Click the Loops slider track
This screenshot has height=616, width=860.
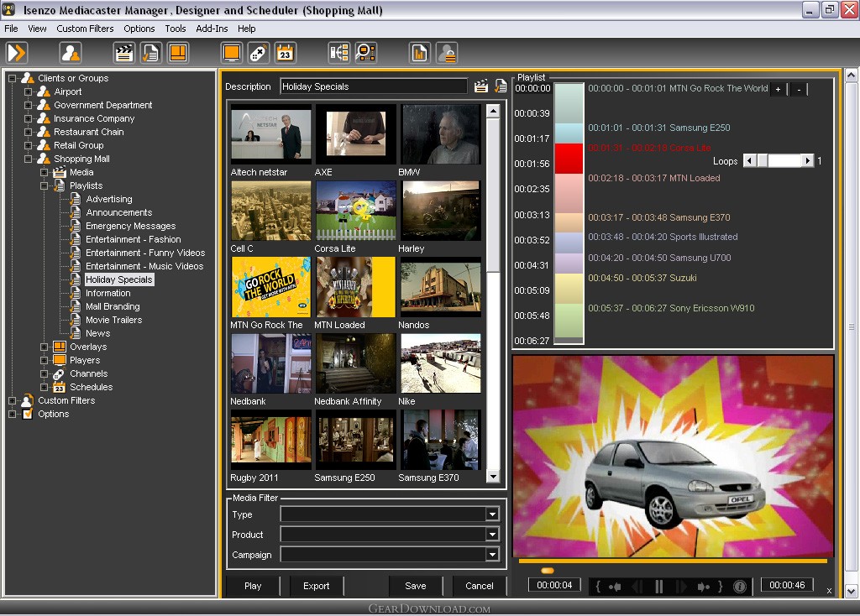pyautogui.click(x=779, y=160)
